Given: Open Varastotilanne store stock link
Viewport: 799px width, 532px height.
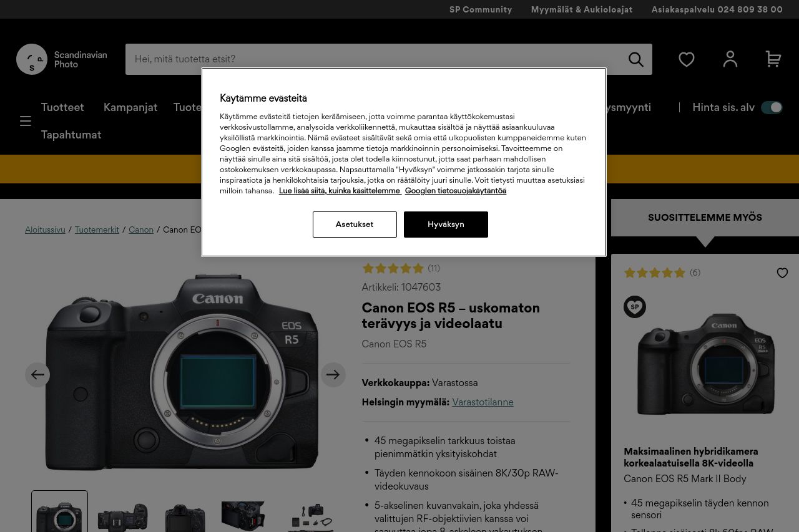Looking at the screenshot, I should pyautogui.click(x=483, y=402).
